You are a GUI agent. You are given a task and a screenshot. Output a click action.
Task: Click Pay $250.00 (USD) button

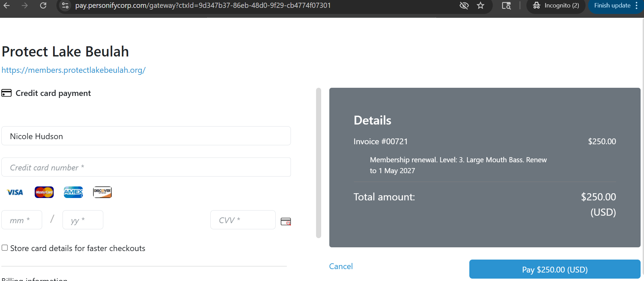(x=555, y=269)
